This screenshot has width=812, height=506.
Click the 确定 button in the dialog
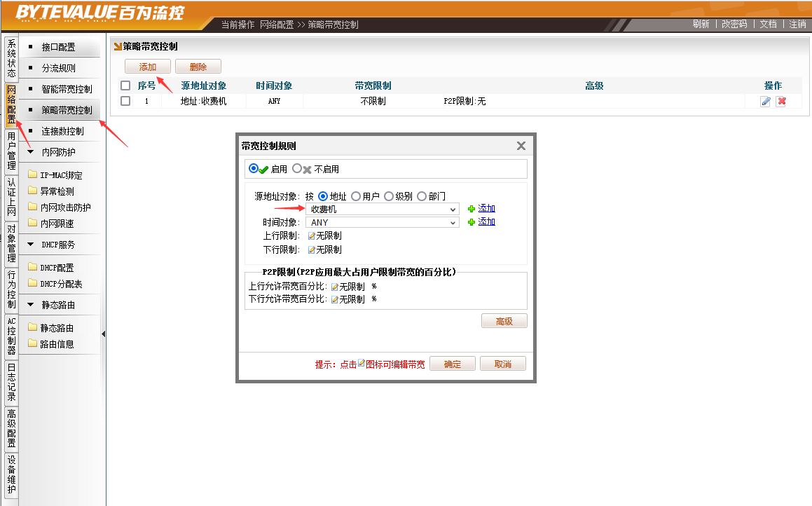452,364
